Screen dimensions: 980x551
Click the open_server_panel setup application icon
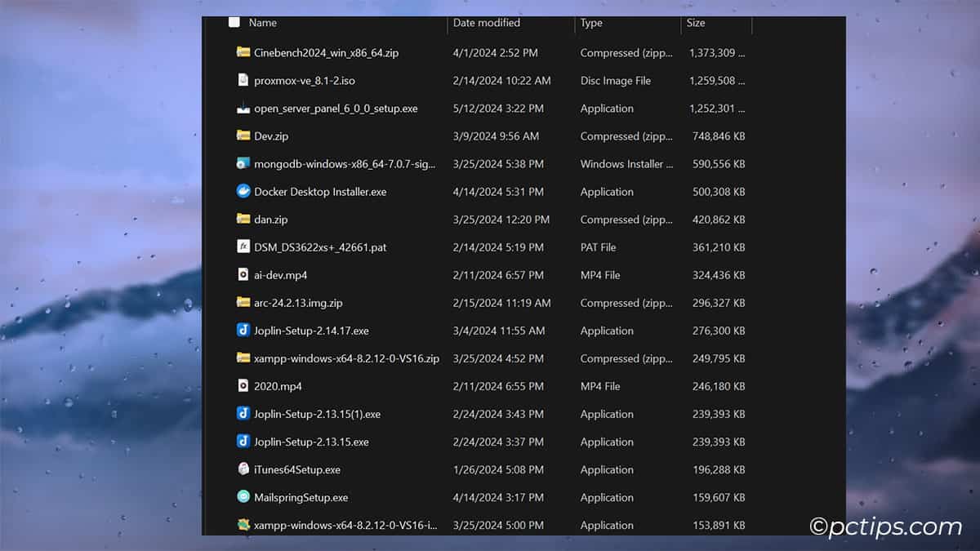coord(243,108)
